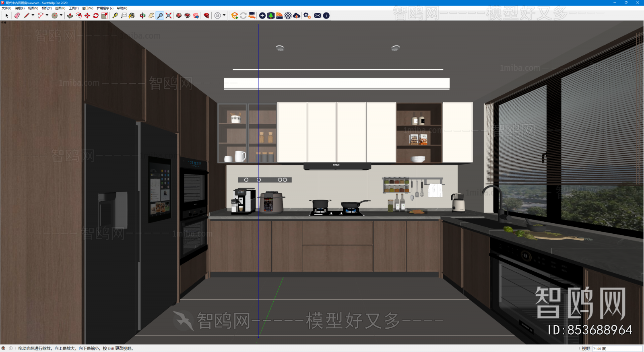Click the credits status bar icon

tap(11, 348)
